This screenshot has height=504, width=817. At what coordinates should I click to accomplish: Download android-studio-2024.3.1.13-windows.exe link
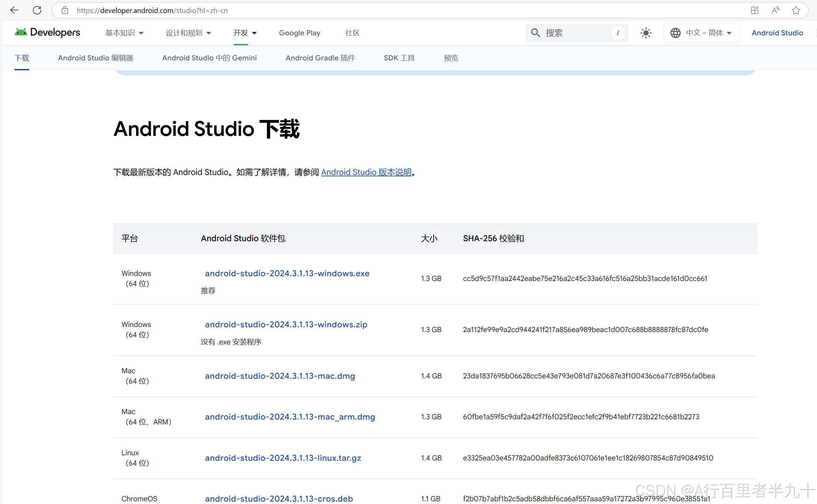tap(287, 273)
